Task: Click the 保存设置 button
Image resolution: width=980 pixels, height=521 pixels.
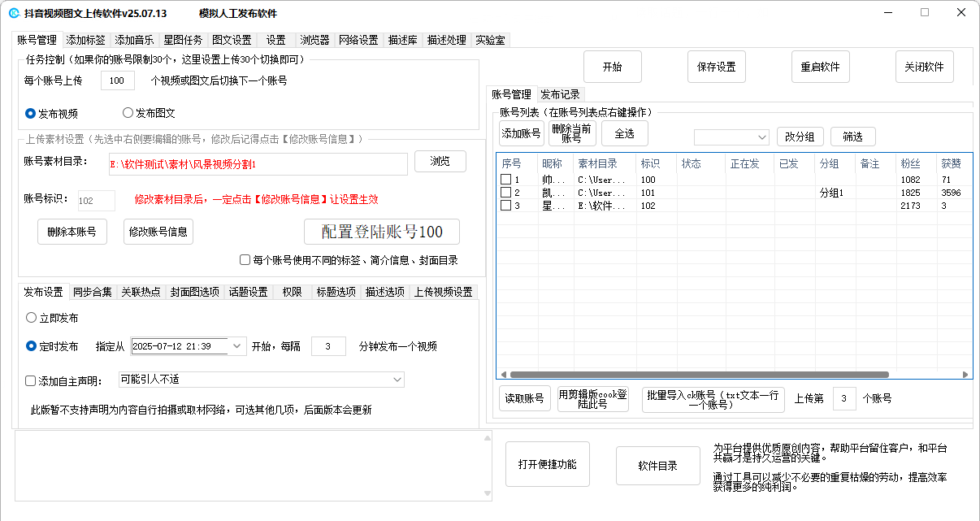Action: [717, 67]
